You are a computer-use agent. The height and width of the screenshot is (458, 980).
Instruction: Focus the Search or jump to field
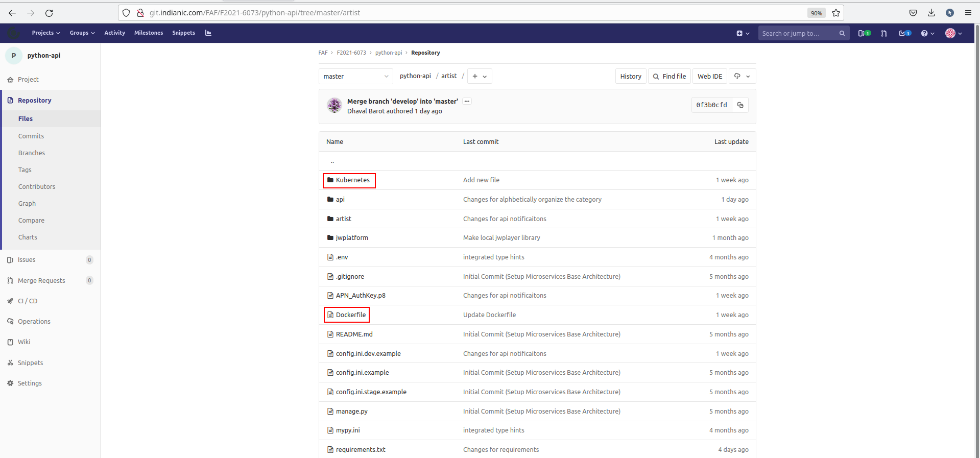(798, 33)
